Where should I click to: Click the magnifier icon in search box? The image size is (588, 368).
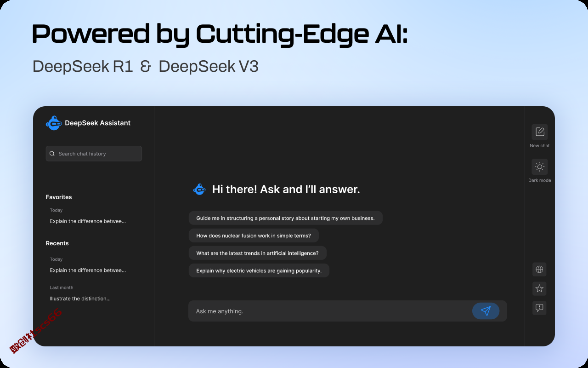[52, 154]
